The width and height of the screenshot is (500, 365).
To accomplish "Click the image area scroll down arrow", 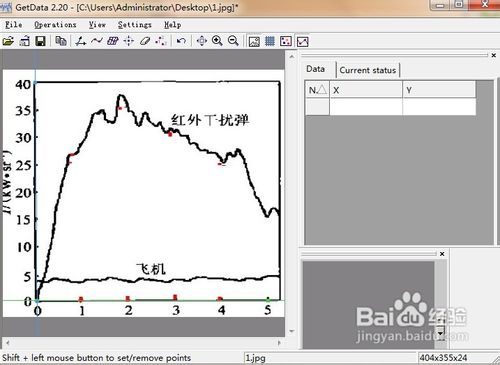I will click(292, 331).
